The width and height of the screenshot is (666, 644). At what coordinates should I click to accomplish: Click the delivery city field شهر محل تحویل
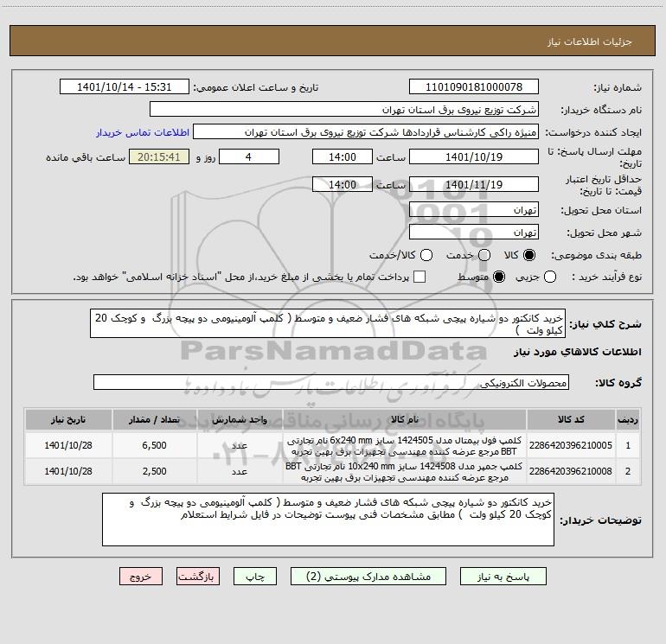pyautogui.click(x=474, y=233)
